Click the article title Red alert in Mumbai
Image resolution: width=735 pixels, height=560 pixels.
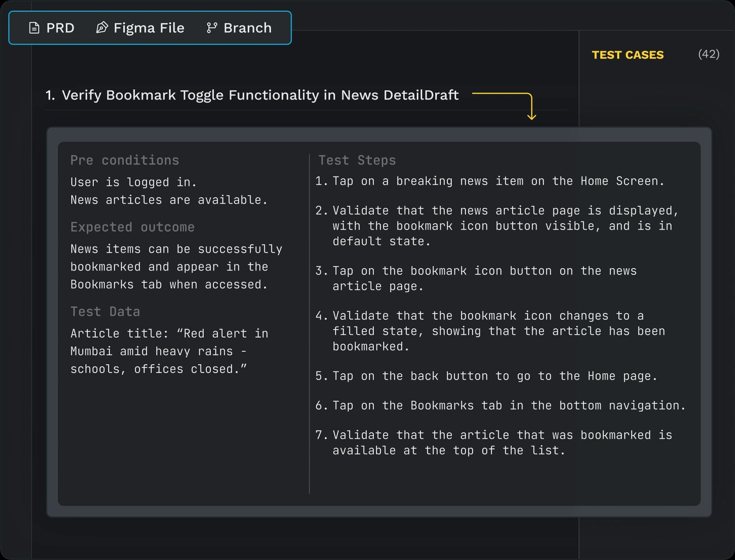pyautogui.click(x=169, y=351)
